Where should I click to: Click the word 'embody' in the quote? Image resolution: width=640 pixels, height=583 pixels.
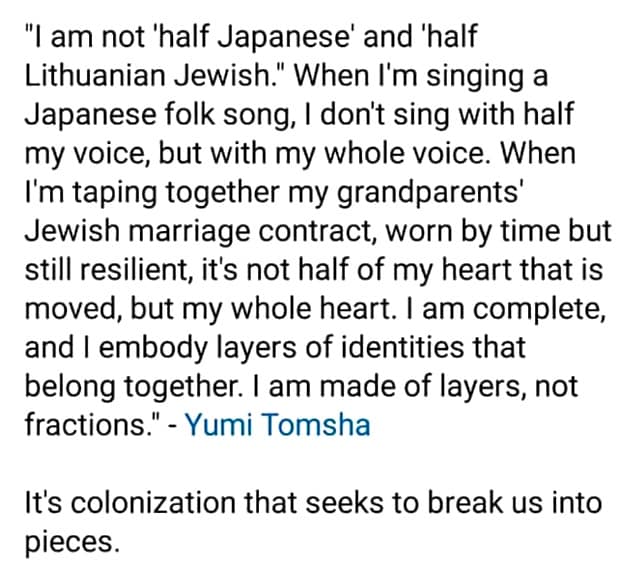(x=153, y=349)
